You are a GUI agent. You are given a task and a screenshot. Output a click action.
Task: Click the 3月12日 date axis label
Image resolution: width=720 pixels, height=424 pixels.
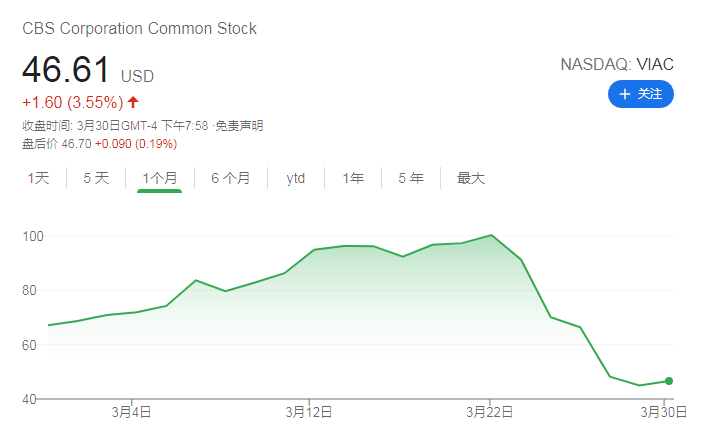(x=308, y=411)
